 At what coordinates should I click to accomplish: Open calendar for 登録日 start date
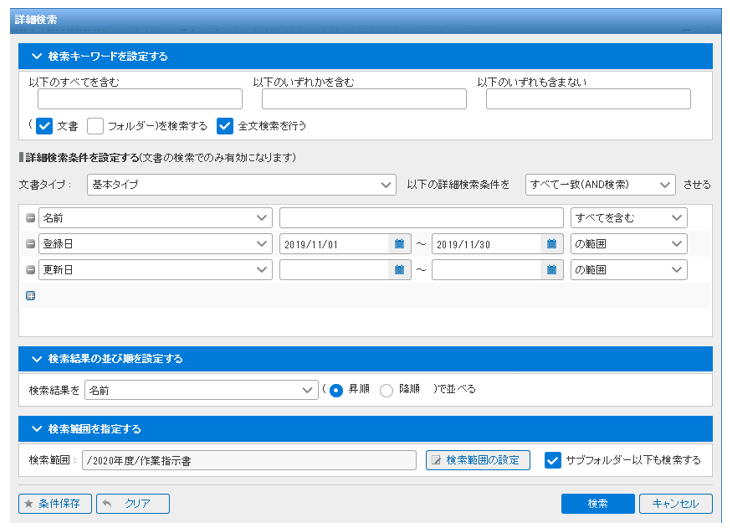[x=398, y=244]
